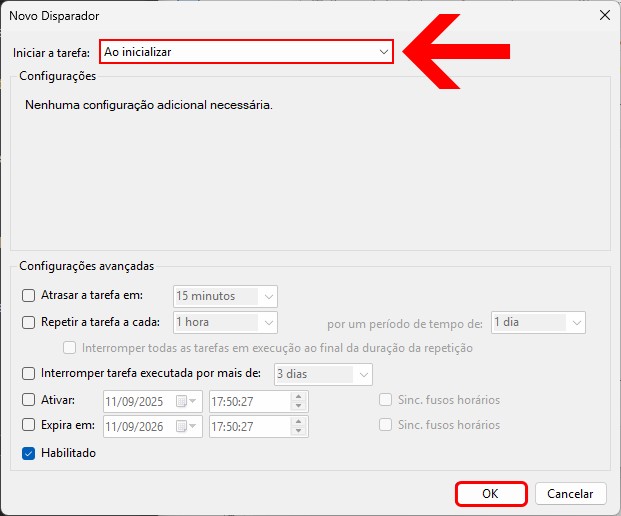Open the calendar picker for date 11/09/2026
The height and width of the screenshot is (516, 621).
186,427
